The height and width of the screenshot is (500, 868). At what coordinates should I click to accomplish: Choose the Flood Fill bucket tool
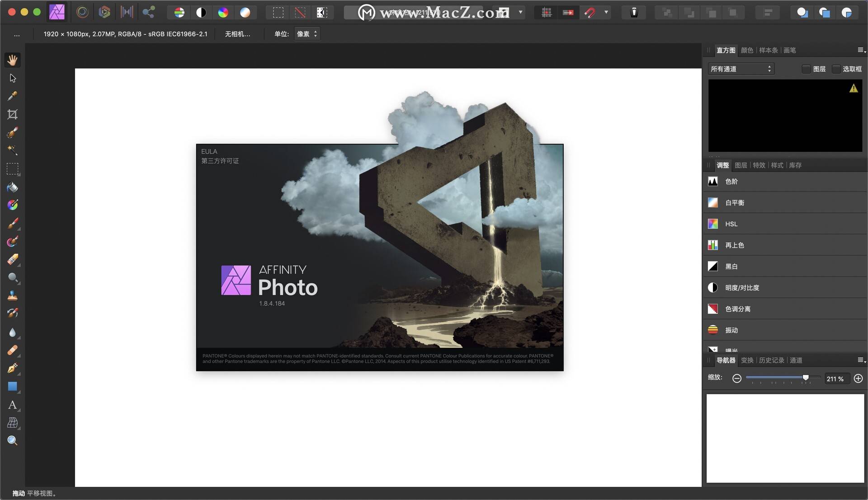(12, 187)
